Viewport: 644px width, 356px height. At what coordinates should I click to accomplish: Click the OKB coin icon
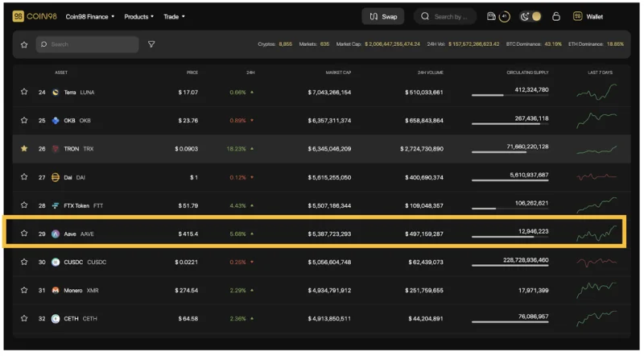(x=56, y=121)
